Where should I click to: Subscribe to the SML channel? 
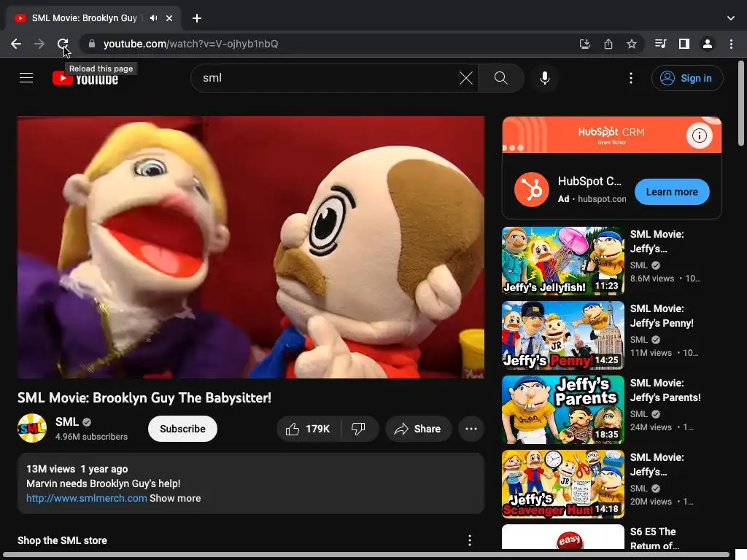pos(182,429)
